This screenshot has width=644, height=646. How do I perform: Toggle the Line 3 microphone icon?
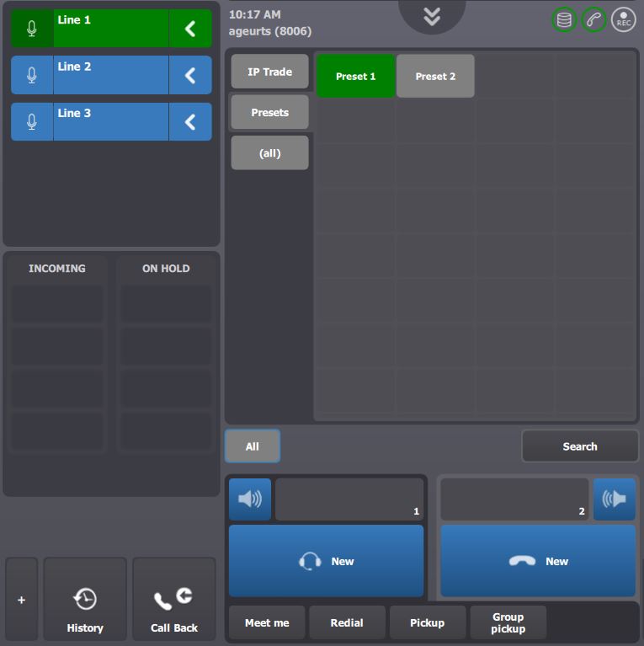coord(32,121)
